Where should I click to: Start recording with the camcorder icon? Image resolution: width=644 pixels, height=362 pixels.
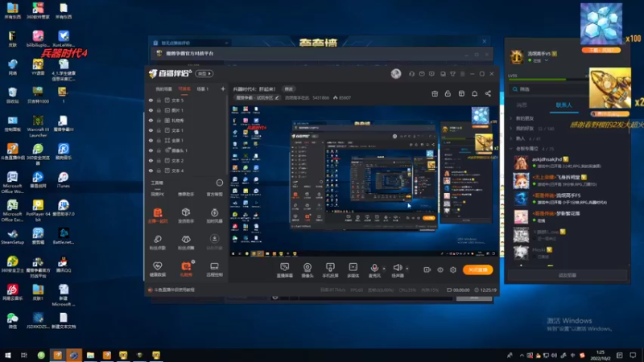427,269
